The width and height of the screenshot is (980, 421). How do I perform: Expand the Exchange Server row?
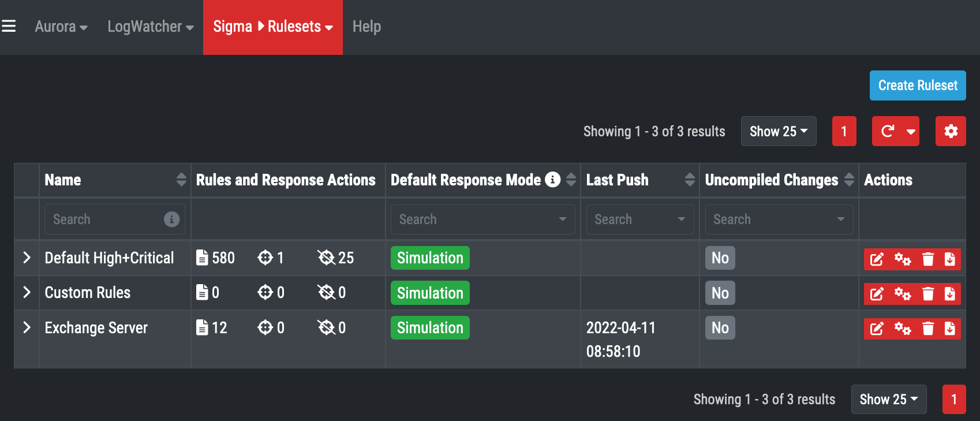pyautogui.click(x=27, y=327)
